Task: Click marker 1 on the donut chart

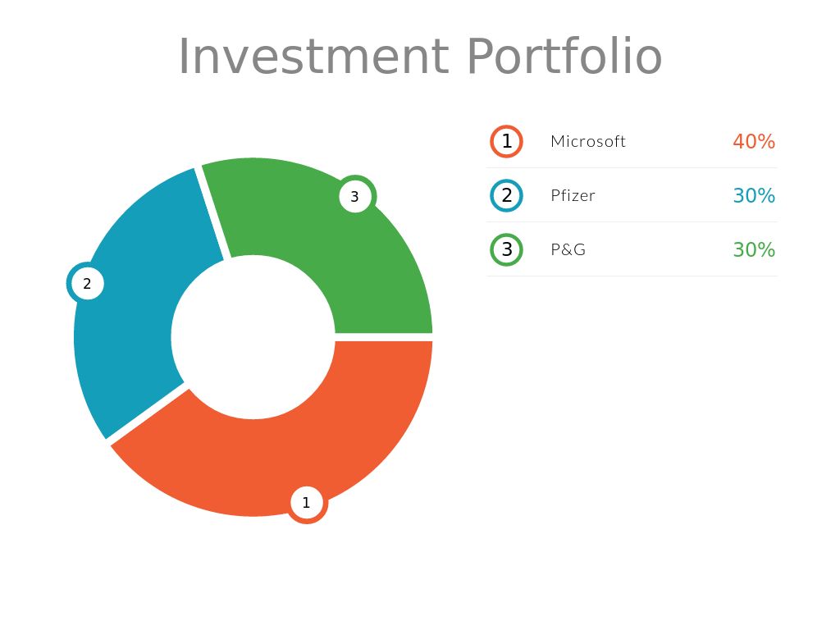Action: (x=306, y=503)
